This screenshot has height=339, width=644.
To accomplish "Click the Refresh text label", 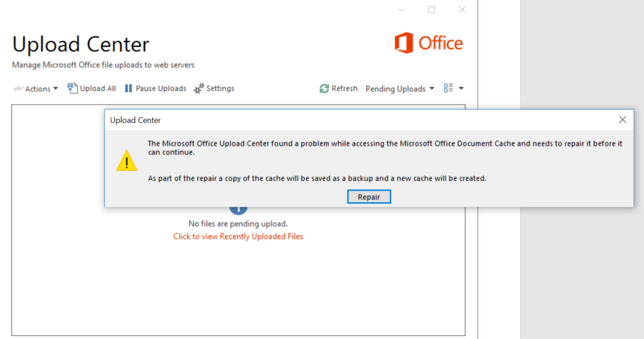I will tap(345, 89).
